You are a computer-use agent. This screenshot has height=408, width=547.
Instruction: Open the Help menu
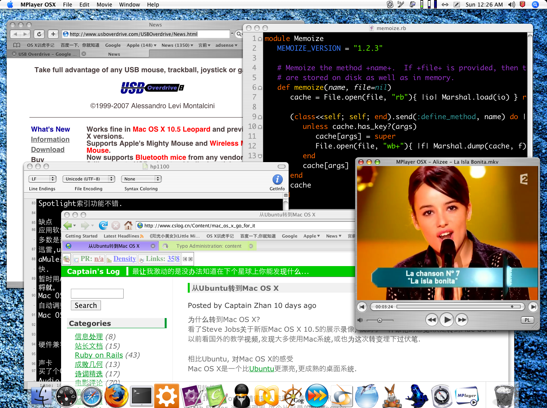(153, 5)
